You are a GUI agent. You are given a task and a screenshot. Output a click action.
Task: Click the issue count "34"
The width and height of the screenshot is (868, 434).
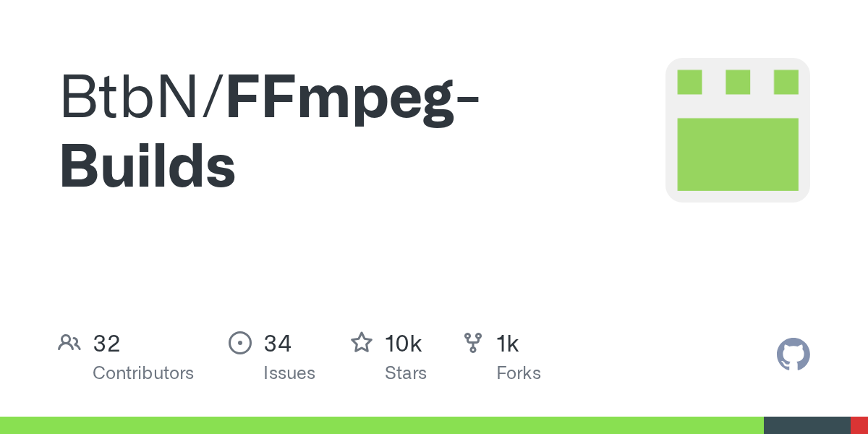(277, 344)
